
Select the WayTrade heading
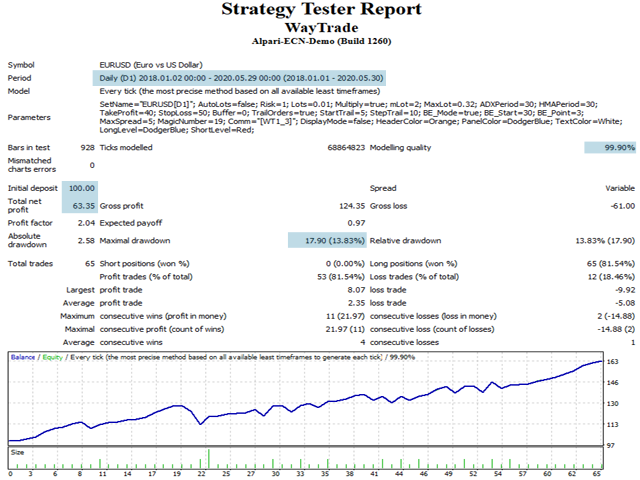[x=322, y=28]
